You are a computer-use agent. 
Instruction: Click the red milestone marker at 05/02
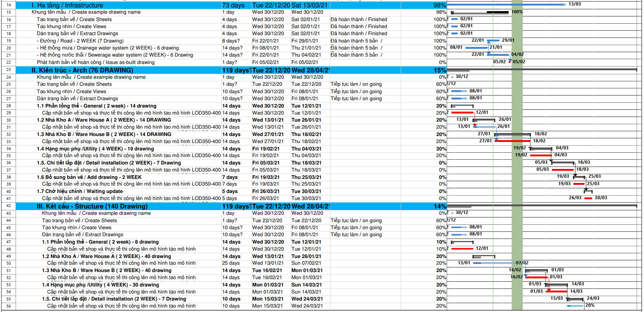click(x=510, y=62)
